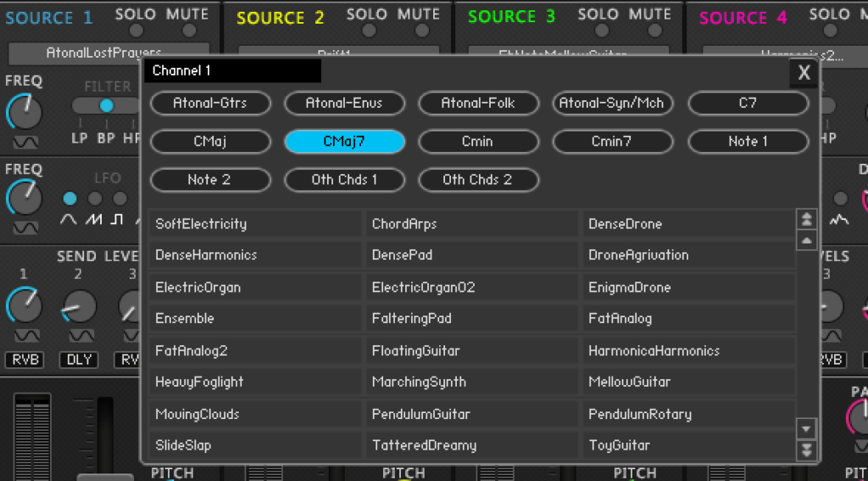Mute Source 1
This screenshot has height=481, width=868.
[189, 31]
